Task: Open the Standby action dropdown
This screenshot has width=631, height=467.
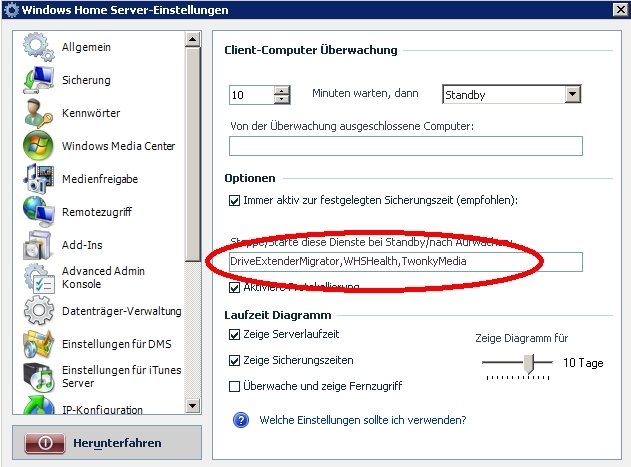Action: 572,94
